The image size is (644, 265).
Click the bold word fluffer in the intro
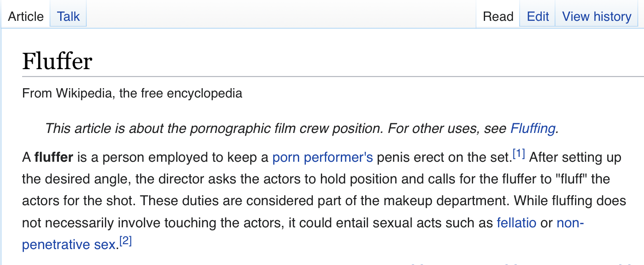pyautogui.click(x=54, y=157)
